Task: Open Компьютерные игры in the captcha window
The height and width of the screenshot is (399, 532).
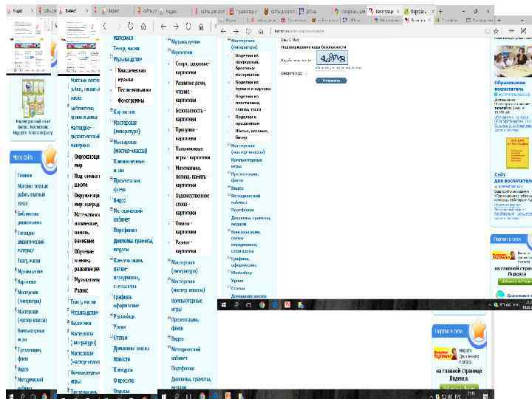Action: (247, 163)
